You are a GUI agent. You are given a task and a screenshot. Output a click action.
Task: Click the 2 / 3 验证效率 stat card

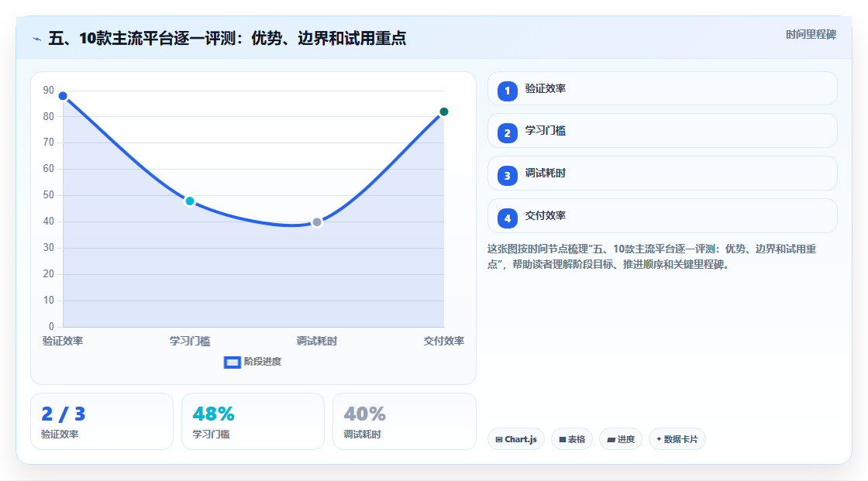102,421
